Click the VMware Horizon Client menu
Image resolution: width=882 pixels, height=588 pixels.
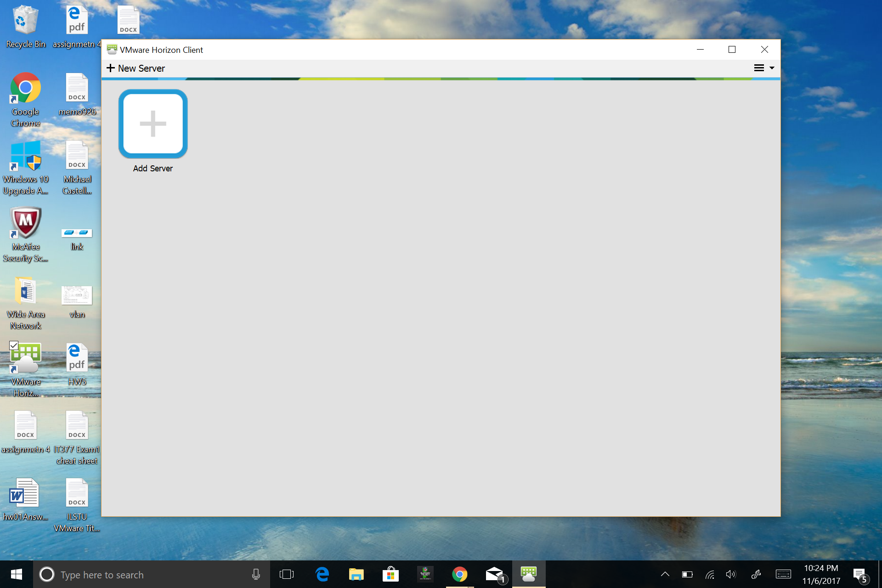pos(763,68)
